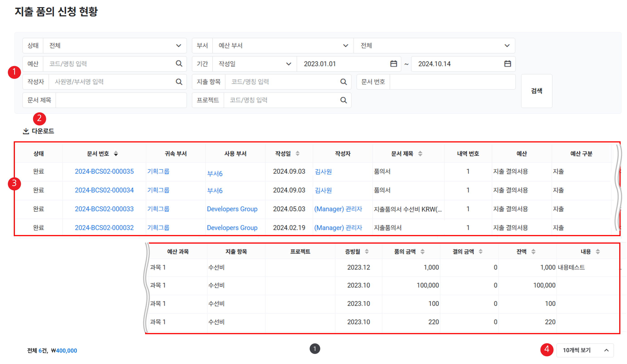
Task: Click the search icon in 지출 항목 field
Action: point(343,82)
